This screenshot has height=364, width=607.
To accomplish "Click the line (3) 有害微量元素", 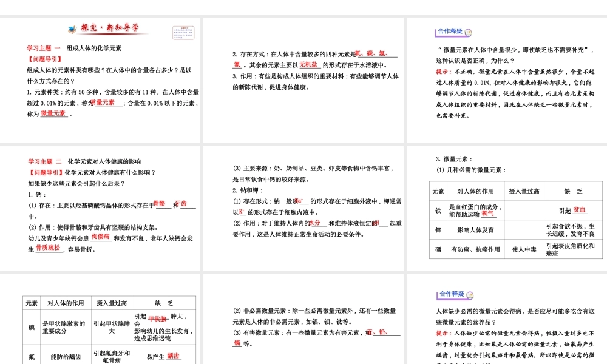I will pyautogui.click(x=316, y=332).
